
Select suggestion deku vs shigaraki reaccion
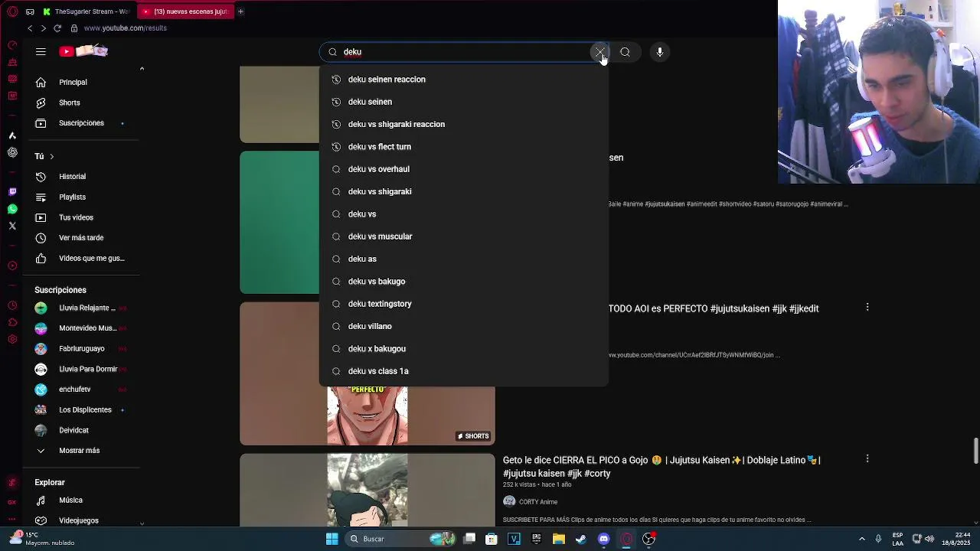coord(464,124)
